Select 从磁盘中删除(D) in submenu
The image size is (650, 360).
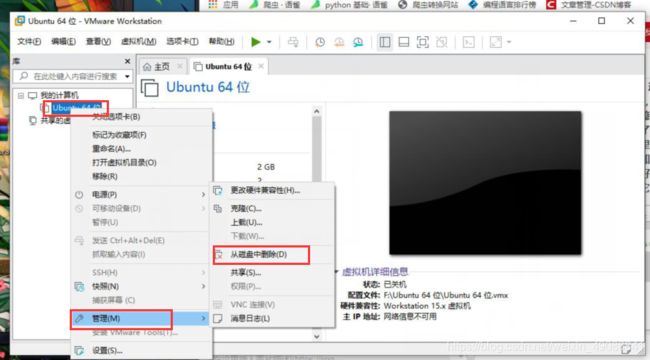pyautogui.click(x=273, y=255)
